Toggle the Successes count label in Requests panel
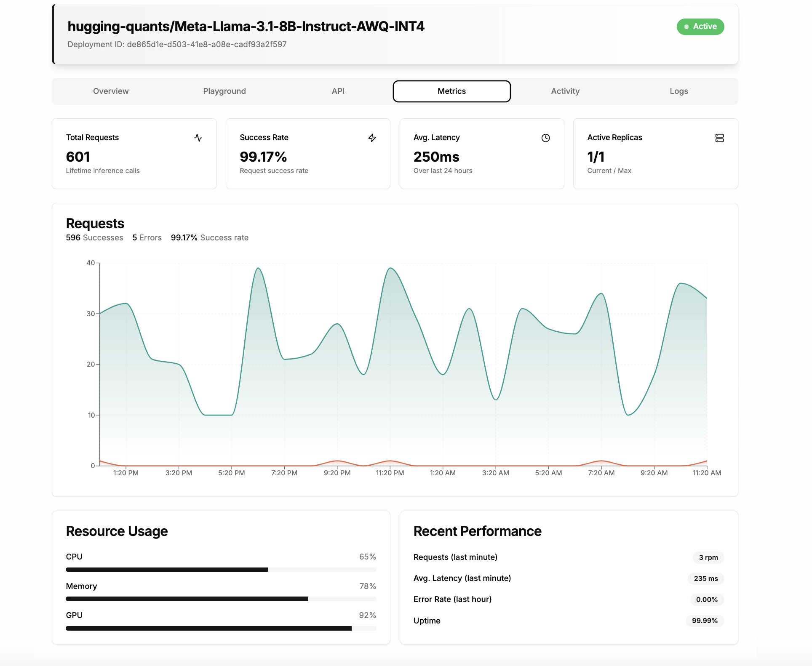Screen dimensions: 812x666 pyautogui.click(x=94, y=237)
